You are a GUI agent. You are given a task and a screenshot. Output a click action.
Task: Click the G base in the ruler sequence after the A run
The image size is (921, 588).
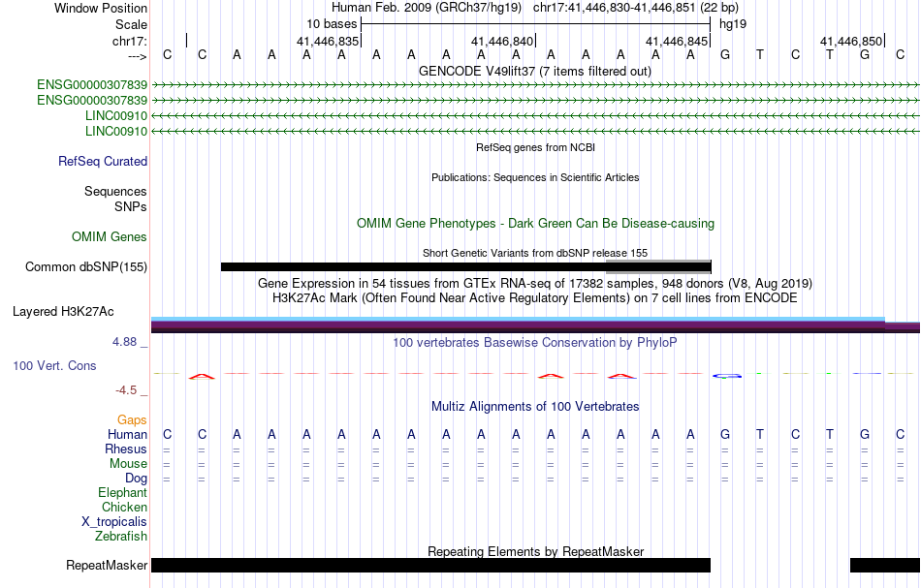click(x=725, y=55)
